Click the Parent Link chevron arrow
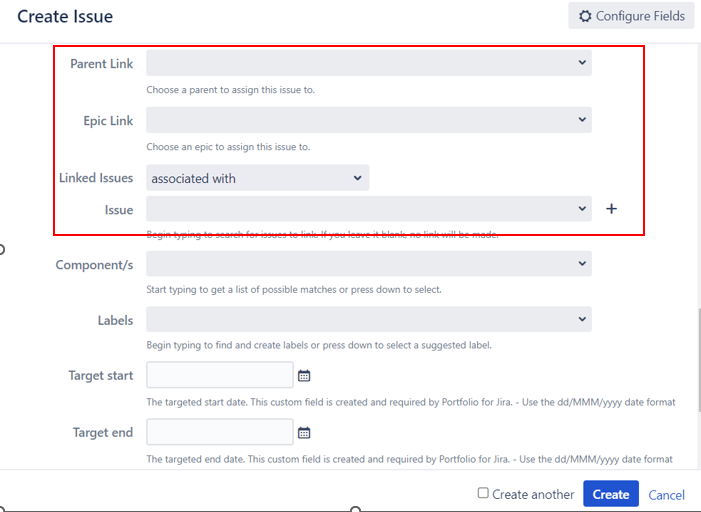This screenshot has width=701, height=512. click(x=582, y=63)
